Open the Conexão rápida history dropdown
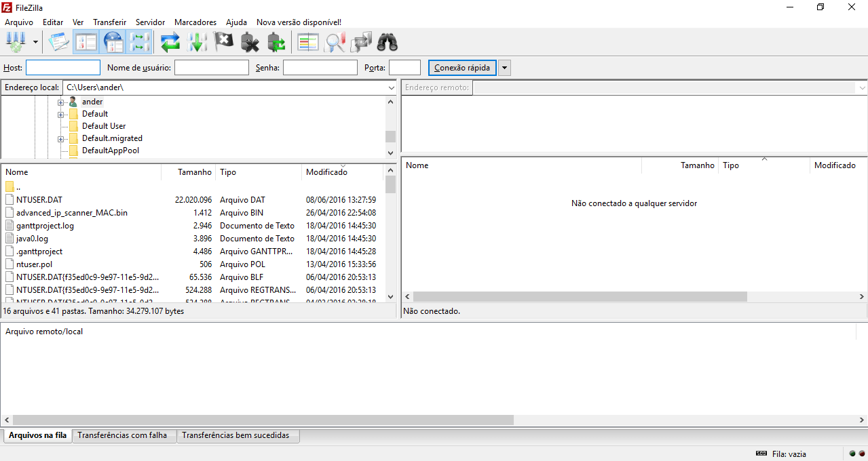This screenshot has height=461, width=868. tap(504, 68)
